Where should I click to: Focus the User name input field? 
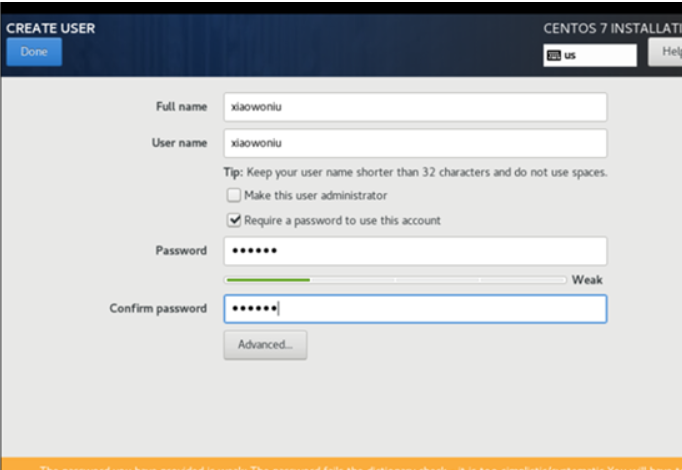pyautogui.click(x=415, y=143)
